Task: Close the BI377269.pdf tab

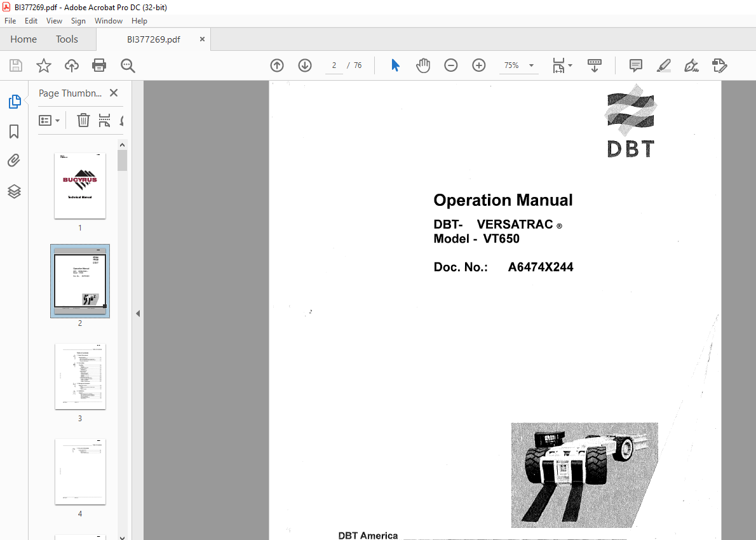Action: [x=202, y=39]
